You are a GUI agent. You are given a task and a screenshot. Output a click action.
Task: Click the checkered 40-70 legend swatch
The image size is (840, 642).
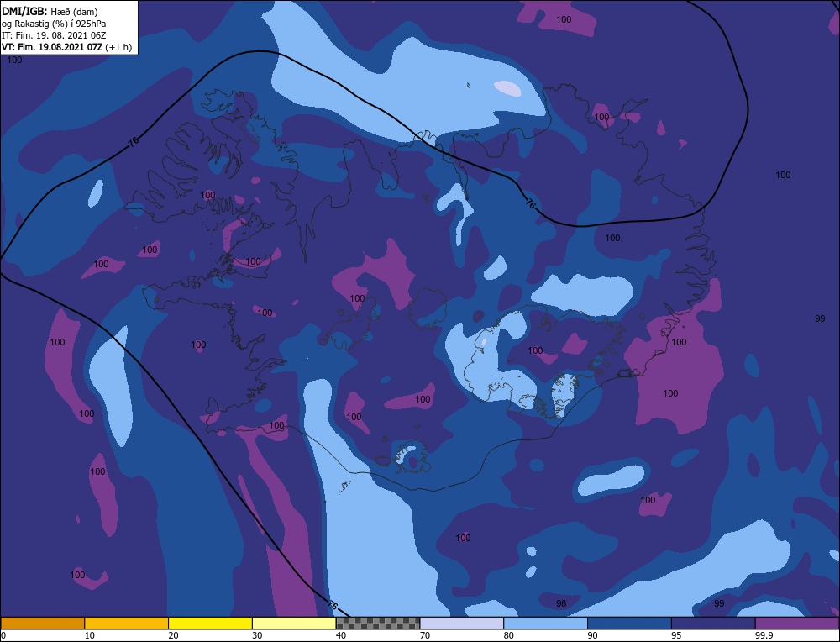(378, 623)
